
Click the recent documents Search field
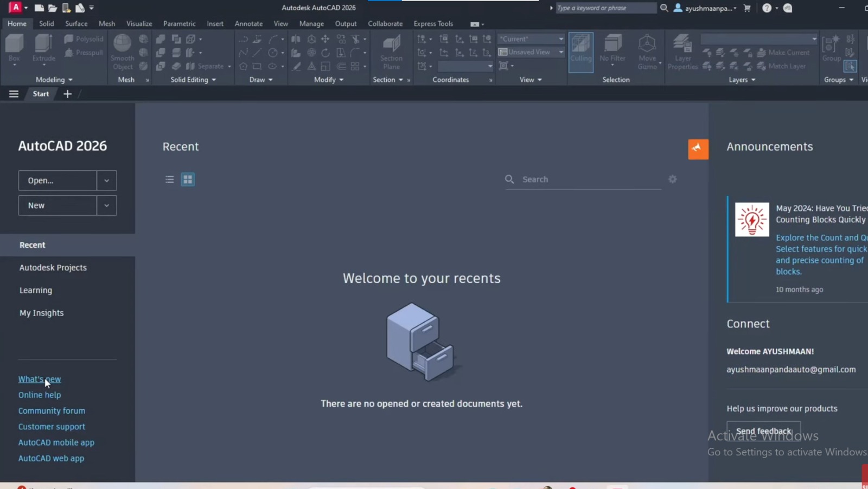tap(583, 179)
